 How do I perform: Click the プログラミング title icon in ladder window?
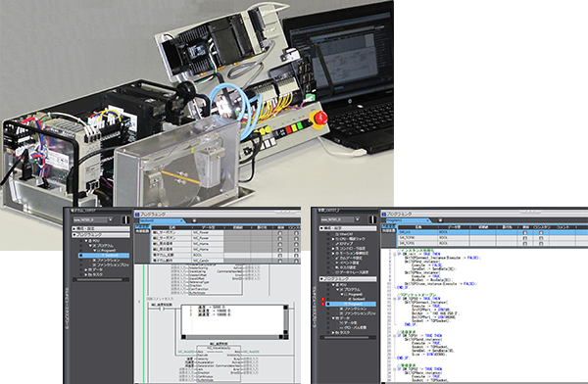coord(137,215)
